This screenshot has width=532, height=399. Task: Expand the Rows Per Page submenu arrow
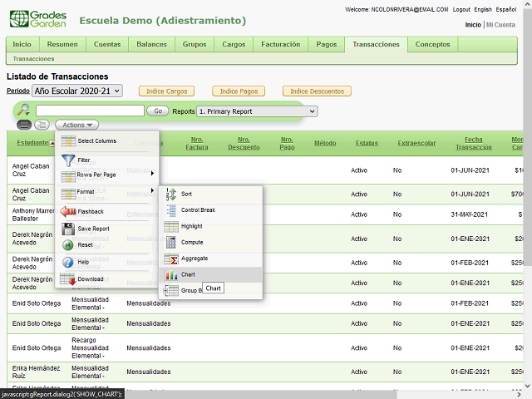pos(152,174)
